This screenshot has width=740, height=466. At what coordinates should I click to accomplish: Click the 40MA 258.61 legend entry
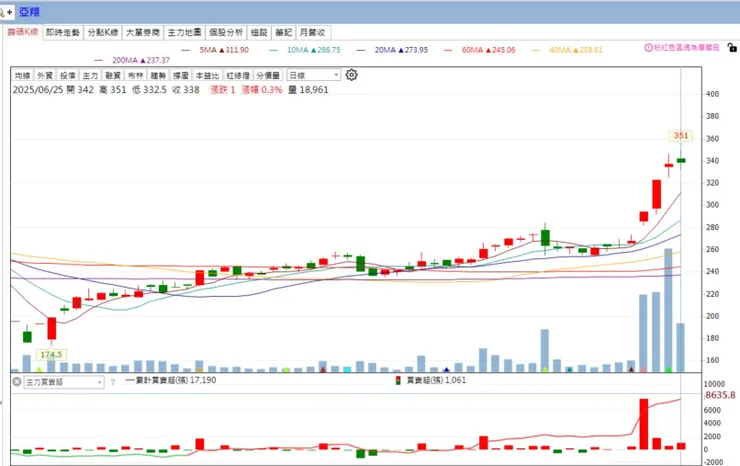(567, 50)
